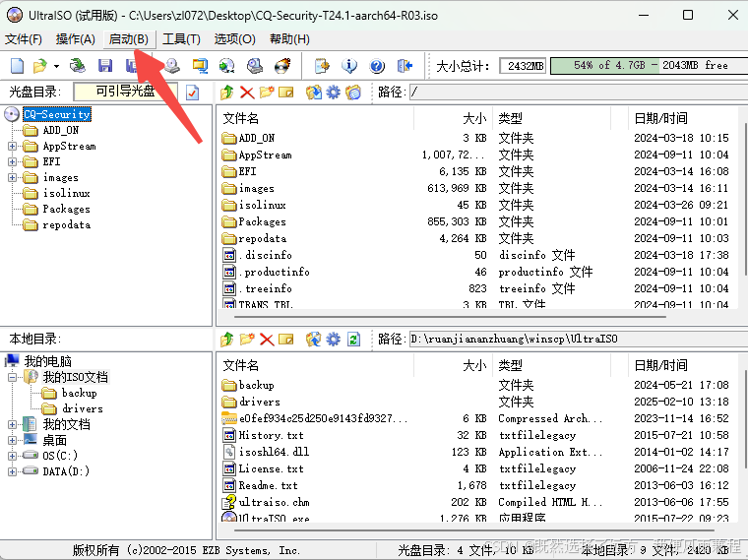Select the License.txt file row
This screenshot has width=748, height=560.
point(479,468)
